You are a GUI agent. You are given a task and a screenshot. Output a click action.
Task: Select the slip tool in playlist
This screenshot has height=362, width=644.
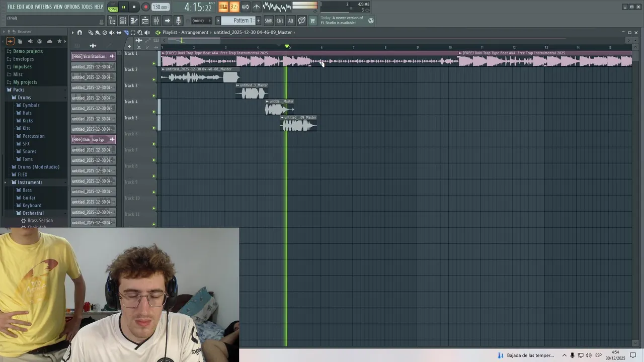[119, 33]
